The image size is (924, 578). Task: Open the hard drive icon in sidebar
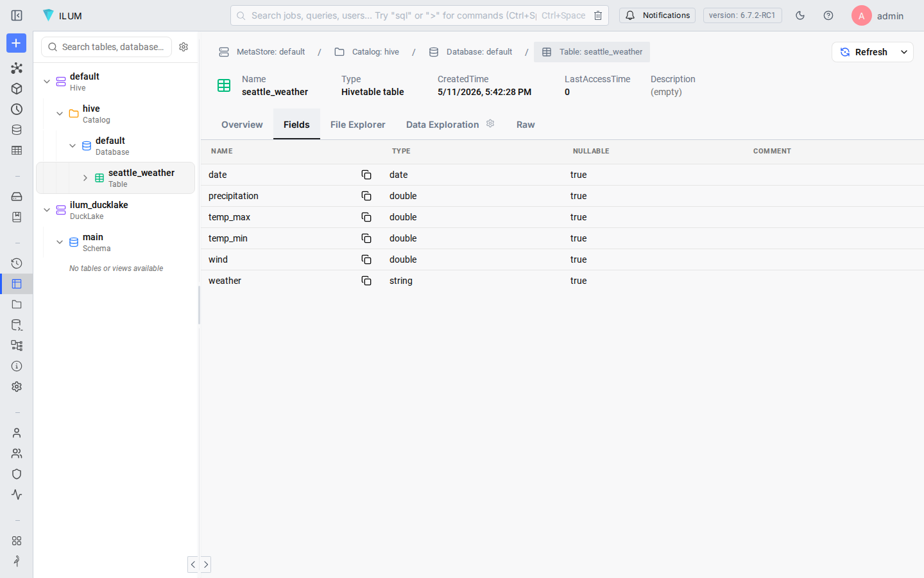17,197
